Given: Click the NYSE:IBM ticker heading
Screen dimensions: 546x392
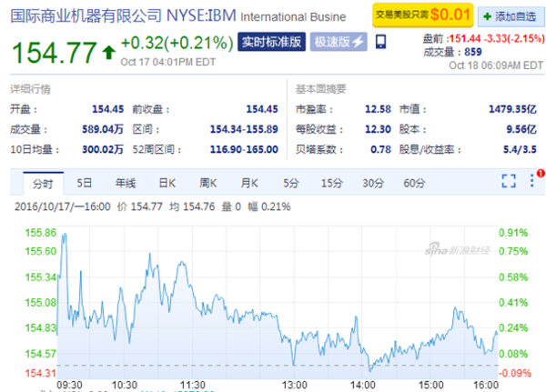Looking at the screenshot, I should click(201, 15).
